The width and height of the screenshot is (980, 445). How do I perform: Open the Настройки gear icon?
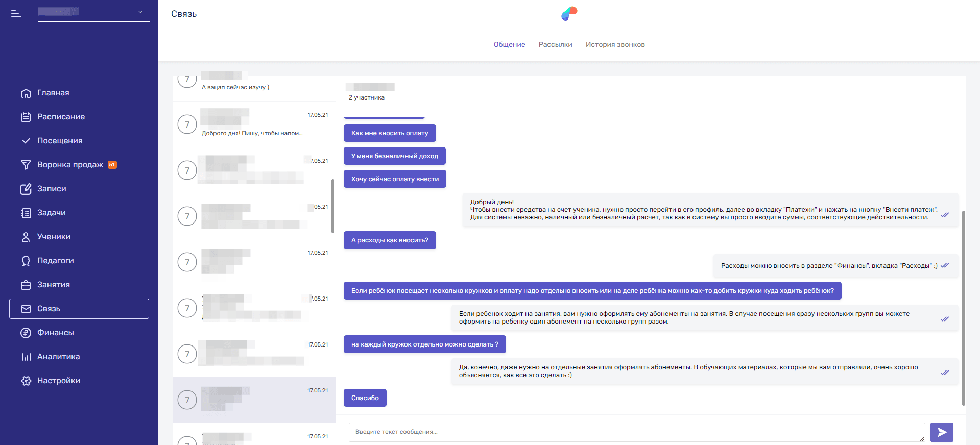[26, 381]
